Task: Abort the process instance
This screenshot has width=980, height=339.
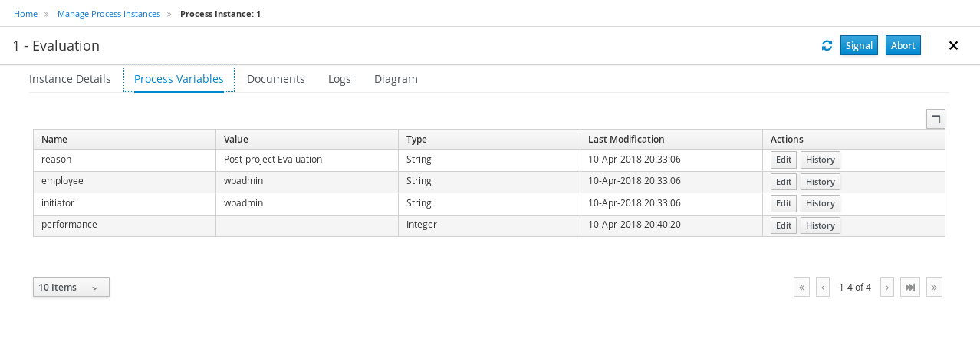Action: coord(903,46)
